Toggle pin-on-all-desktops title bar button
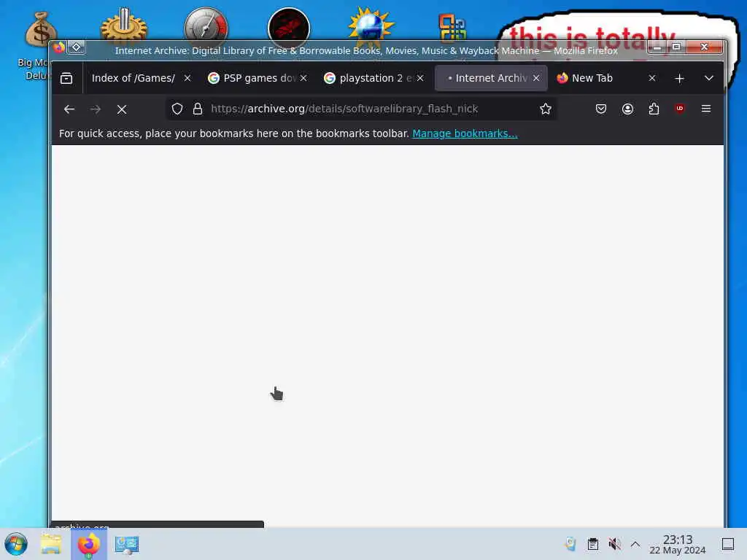 pos(76,47)
